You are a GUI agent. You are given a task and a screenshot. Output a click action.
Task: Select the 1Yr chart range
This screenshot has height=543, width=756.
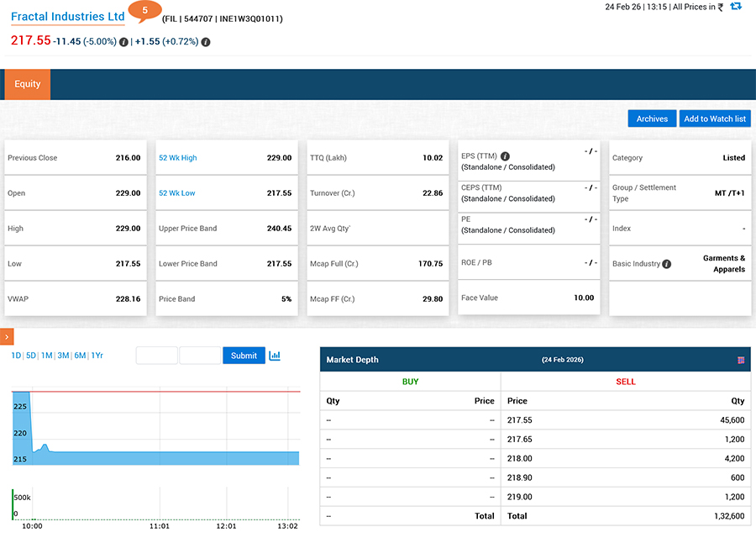click(97, 356)
